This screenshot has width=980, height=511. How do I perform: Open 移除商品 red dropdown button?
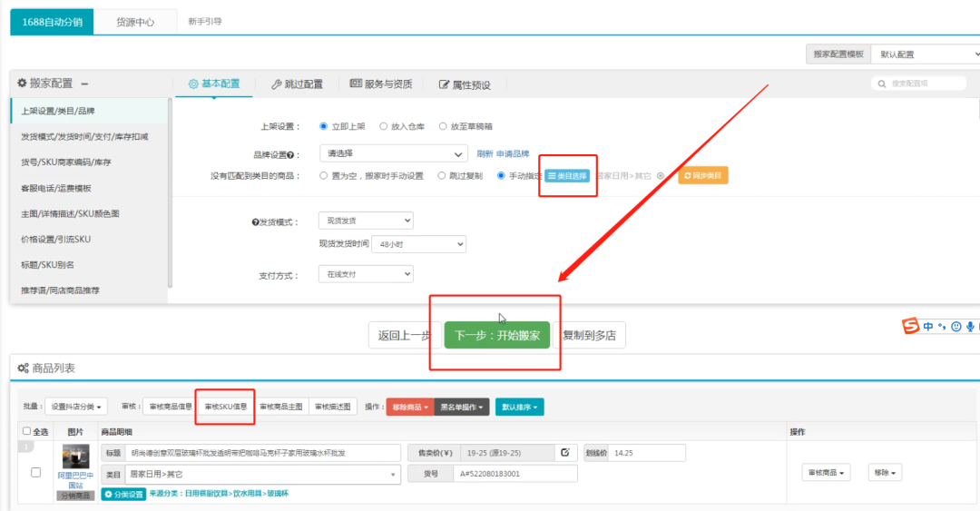[x=410, y=407]
